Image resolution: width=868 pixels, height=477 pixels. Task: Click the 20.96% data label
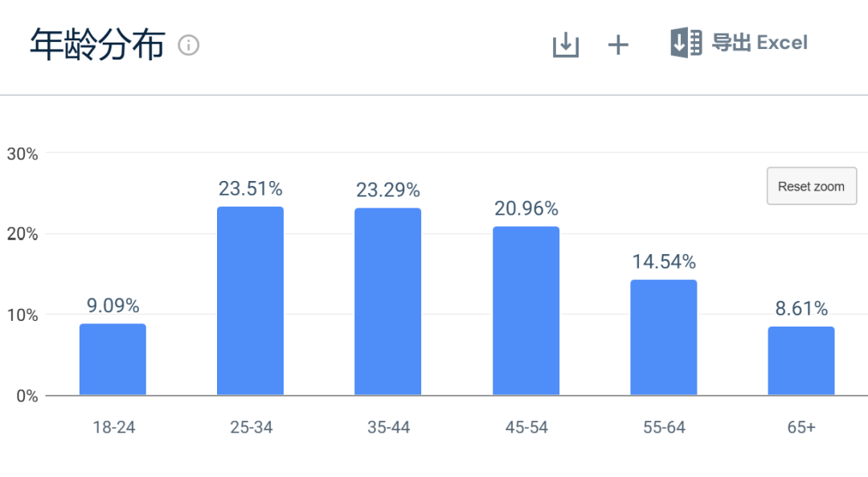tap(526, 209)
